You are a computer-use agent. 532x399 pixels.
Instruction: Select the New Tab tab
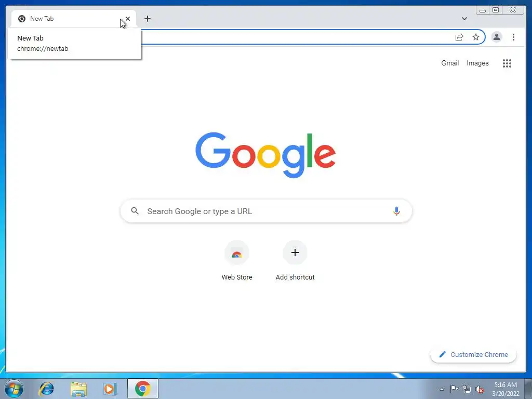coord(74,19)
